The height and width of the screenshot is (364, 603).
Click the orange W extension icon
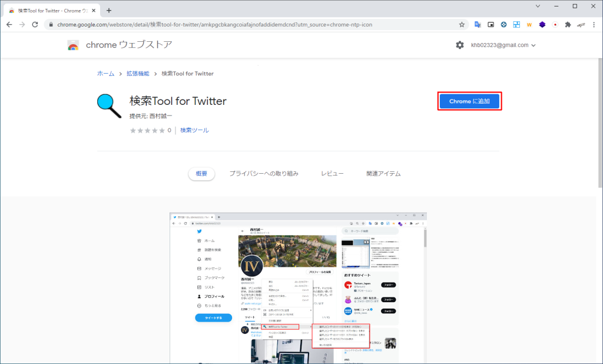(529, 25)
